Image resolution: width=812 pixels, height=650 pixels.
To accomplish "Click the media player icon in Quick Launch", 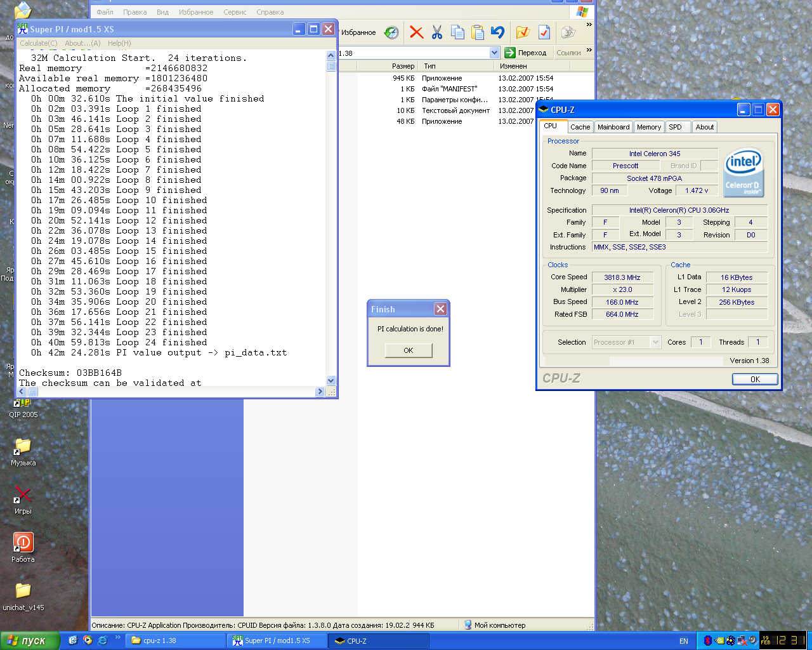I will [x=88, y=640].
